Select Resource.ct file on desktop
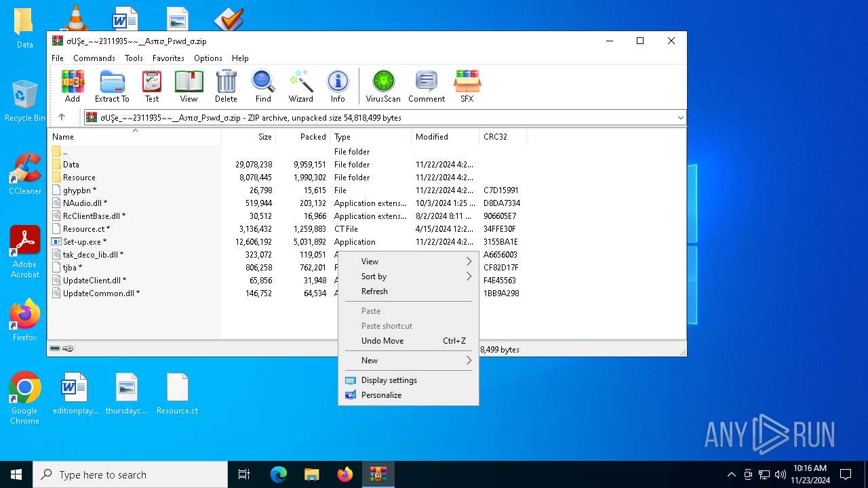868x488 pixels. coord(177,394)
